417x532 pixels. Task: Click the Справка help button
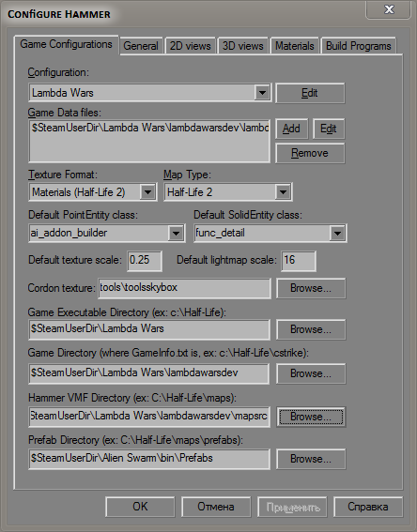(x=368, y=507)
